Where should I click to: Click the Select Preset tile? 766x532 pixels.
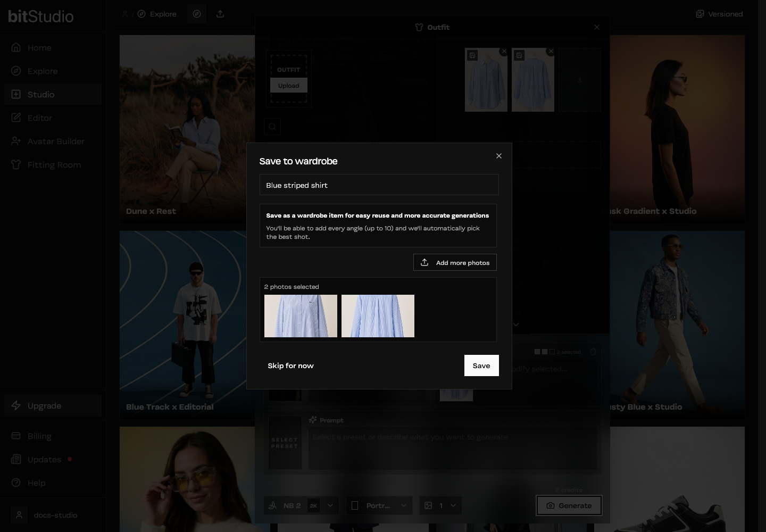(285, 443)
